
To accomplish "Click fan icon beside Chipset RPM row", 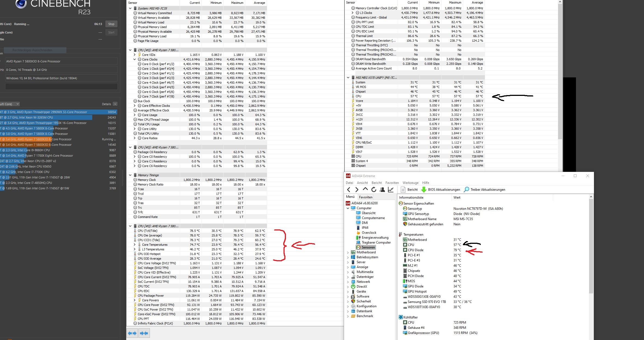I will tap(353, 166).
